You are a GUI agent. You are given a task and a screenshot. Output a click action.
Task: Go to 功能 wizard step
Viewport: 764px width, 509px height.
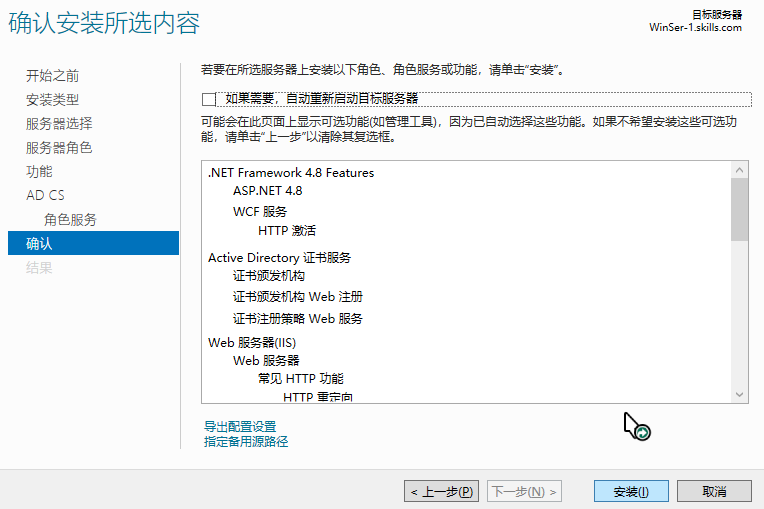pyautogui.click(x=39, y=171)
